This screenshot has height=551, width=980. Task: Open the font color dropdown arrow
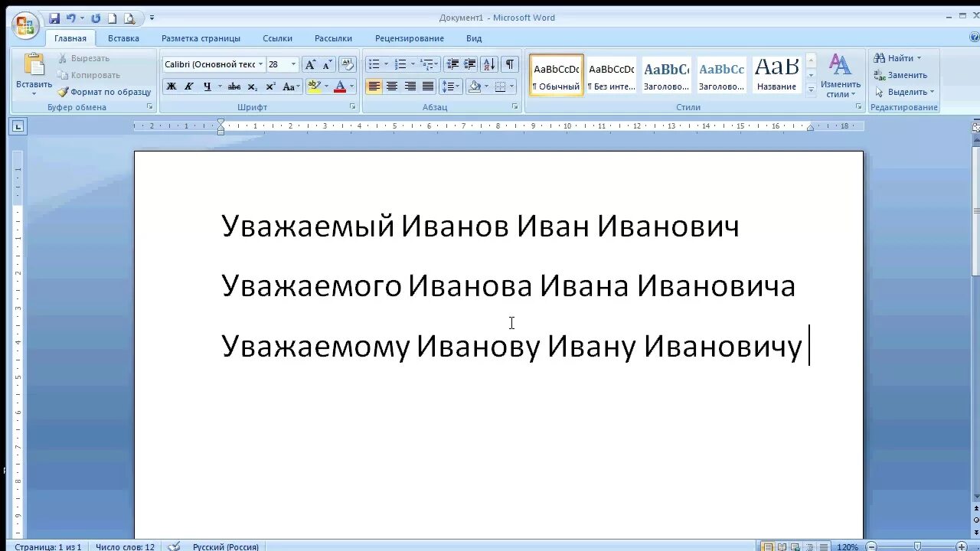pos(352,86)
